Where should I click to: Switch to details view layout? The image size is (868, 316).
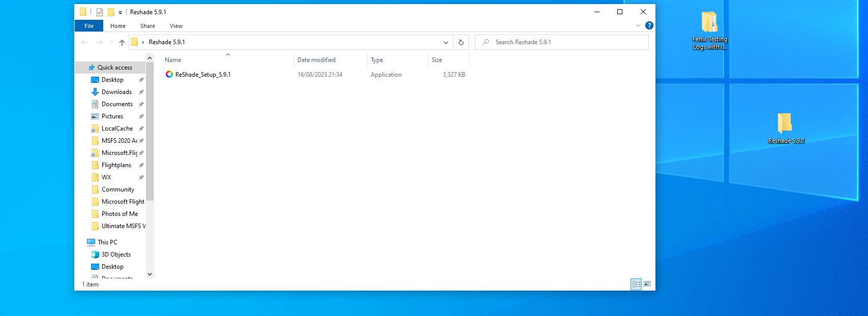pyautogui.click(x=636, y=285)
